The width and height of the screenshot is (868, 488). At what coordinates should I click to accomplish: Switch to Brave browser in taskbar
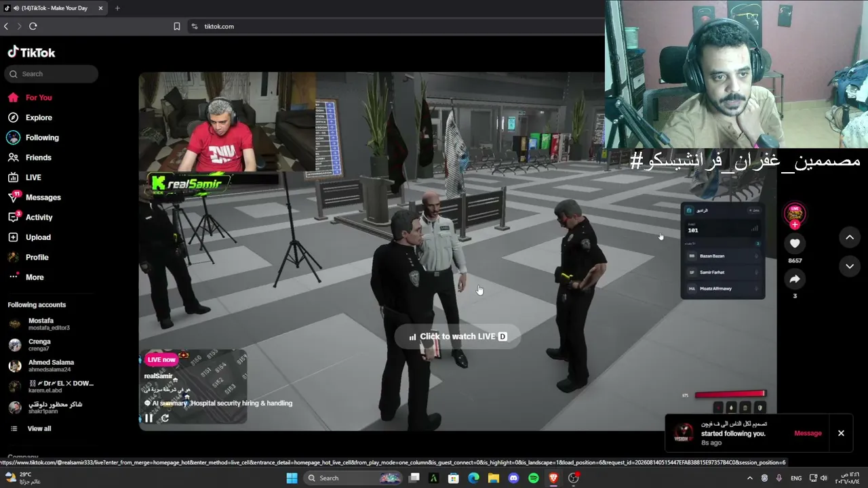pos(553,478)
